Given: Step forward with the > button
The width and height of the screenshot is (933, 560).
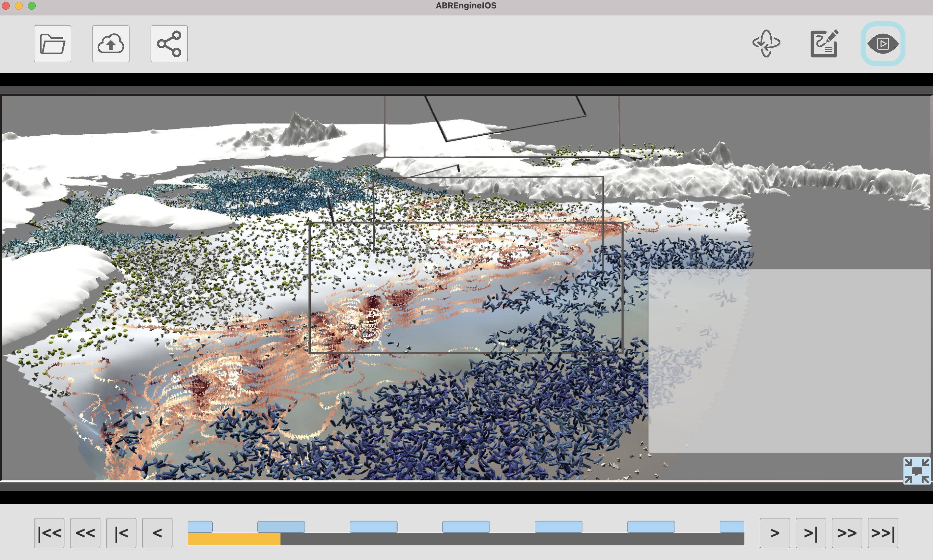Looking at the screenshot, I should tap(775, 533).
